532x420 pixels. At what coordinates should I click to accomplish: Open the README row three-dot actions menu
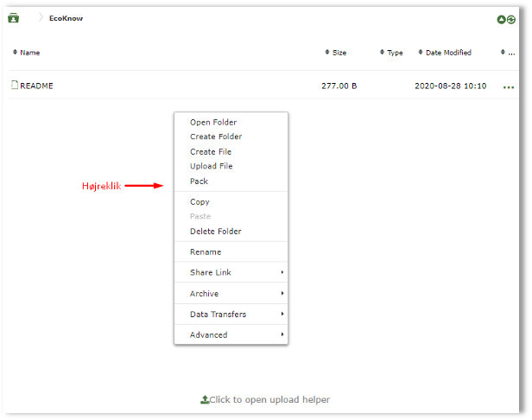(508, 87)
